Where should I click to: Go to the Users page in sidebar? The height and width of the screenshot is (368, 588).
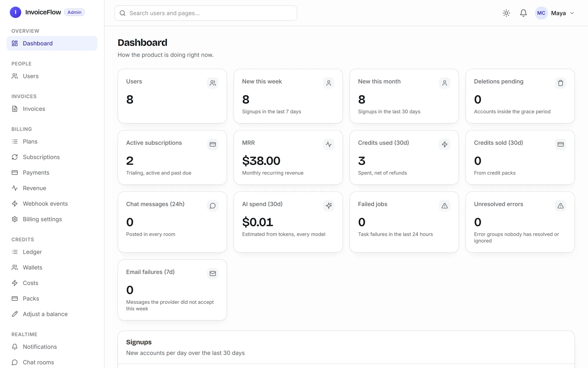pyautogui.click(x=52, y=76)
